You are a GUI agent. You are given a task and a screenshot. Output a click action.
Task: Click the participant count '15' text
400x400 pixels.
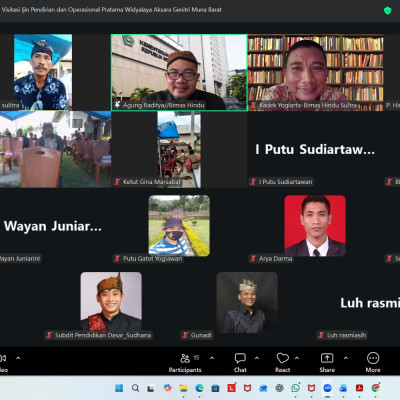point(196,358)
